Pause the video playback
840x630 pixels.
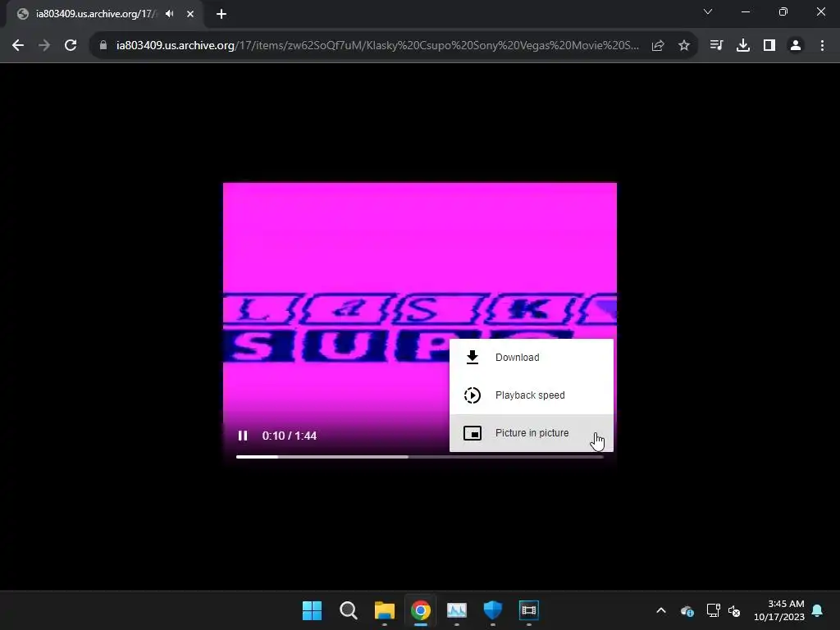(x=243, y=436)
